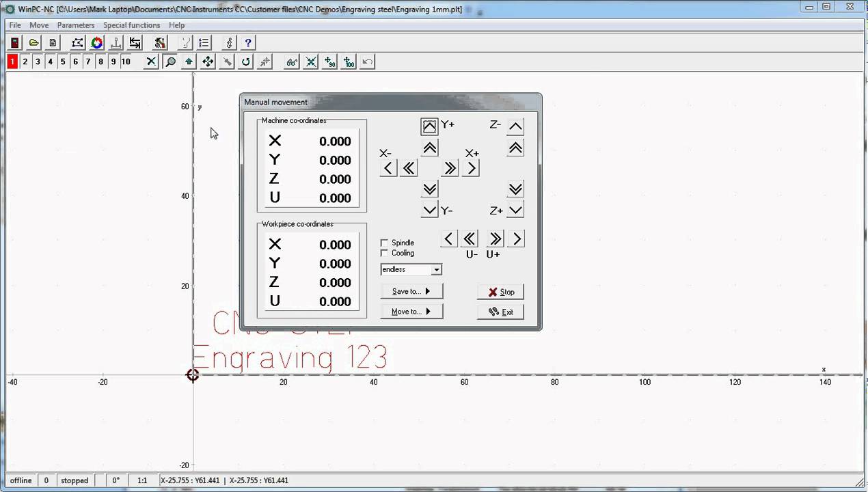Click the Exit button in Manual movement
This screenshot has height=492, width=868.
click(500, 312)
